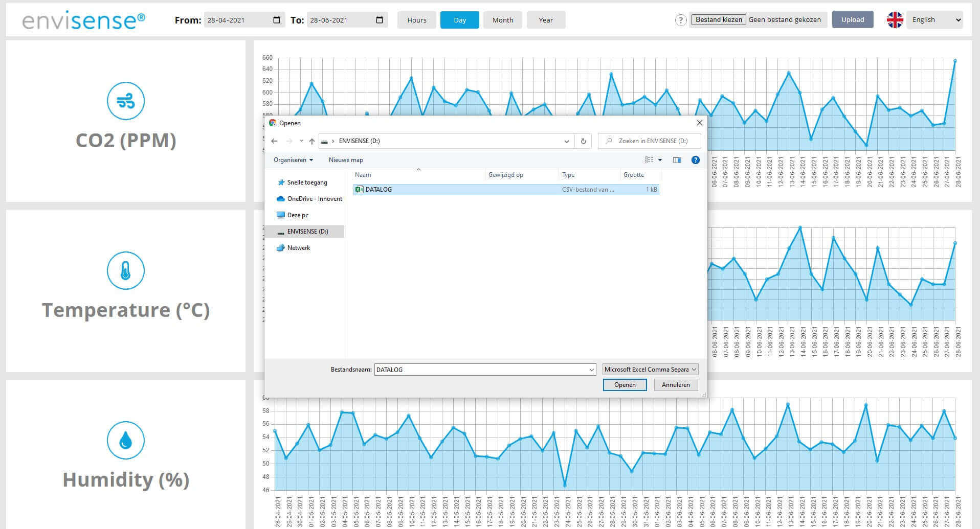Image resolution: width=980 pixels, height=529 pixels.
Task: Click the 28-06-2021 CO2 chart data point
Action: point(955,61)
